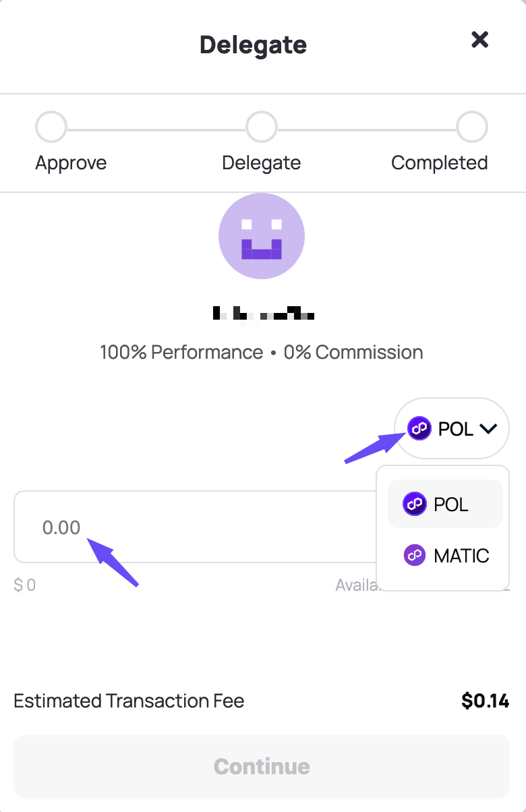Screen dimensions: 526x812
Task: Open the POL token selector
Action: pos(452,428)
